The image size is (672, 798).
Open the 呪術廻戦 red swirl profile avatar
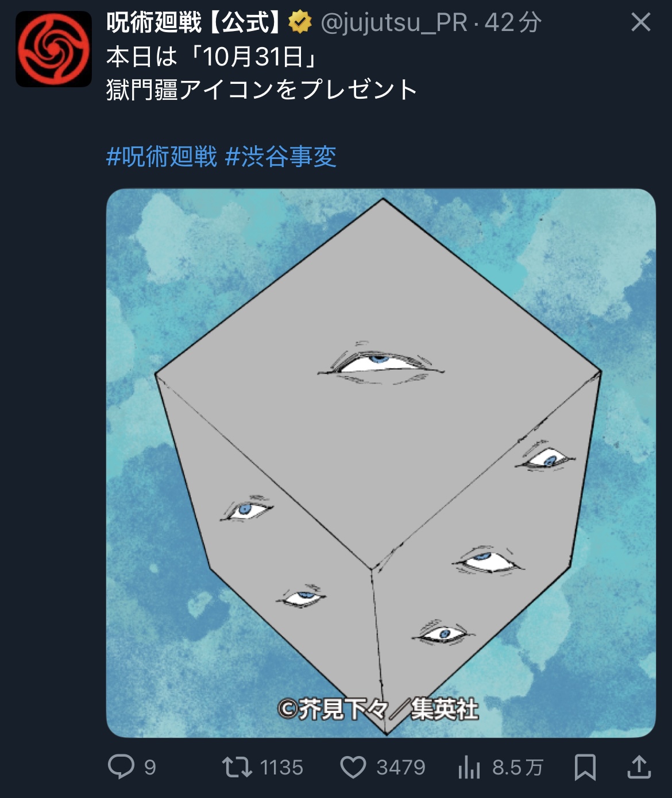point(53,49)
